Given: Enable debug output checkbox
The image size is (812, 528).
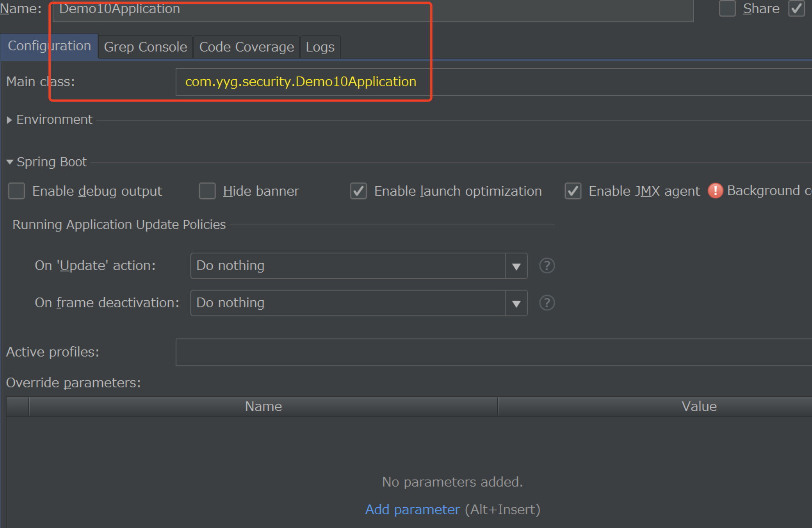Looking at the screenshot, I should coord(16,191).
